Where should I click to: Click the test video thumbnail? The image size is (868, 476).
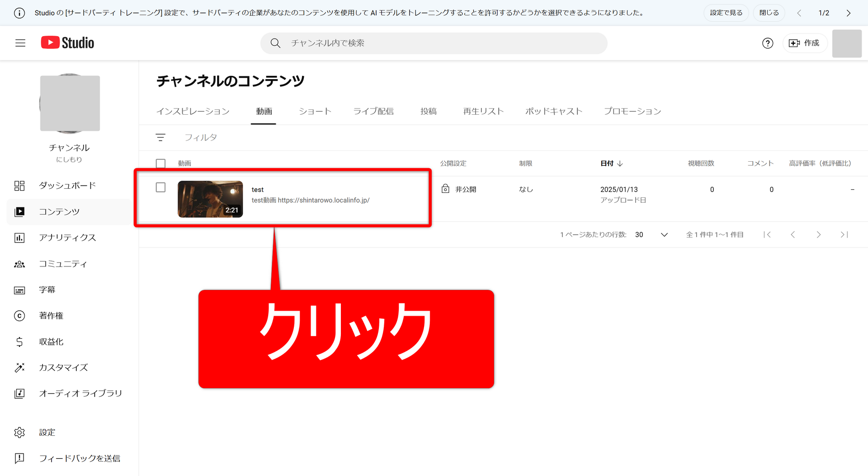click(210, 199)
